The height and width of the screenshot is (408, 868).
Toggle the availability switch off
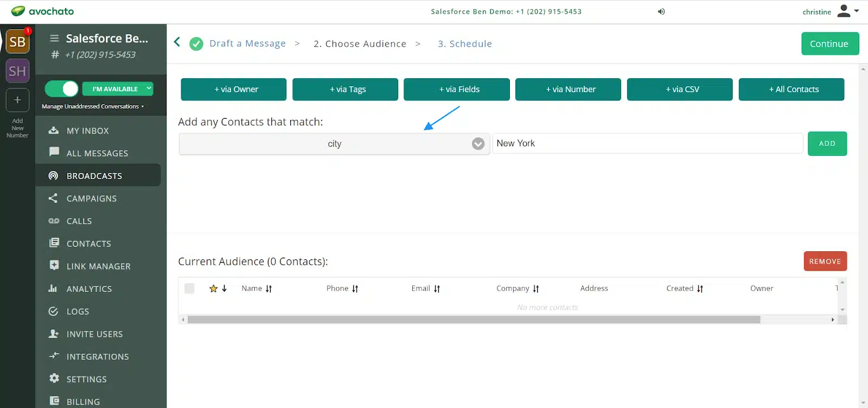(62, 88)
